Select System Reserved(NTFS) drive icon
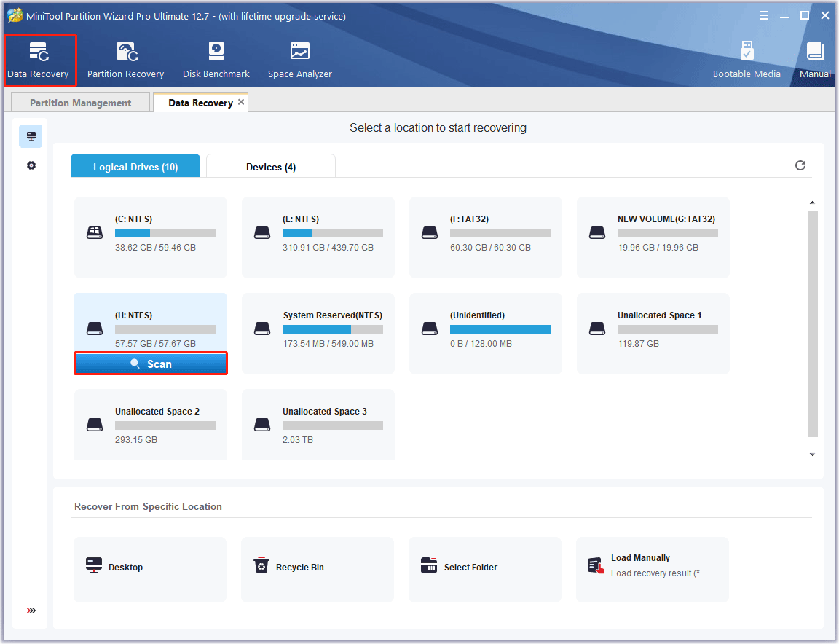Image resolution: width=839 pixels, height=644 pixels. tap(262, 329)
